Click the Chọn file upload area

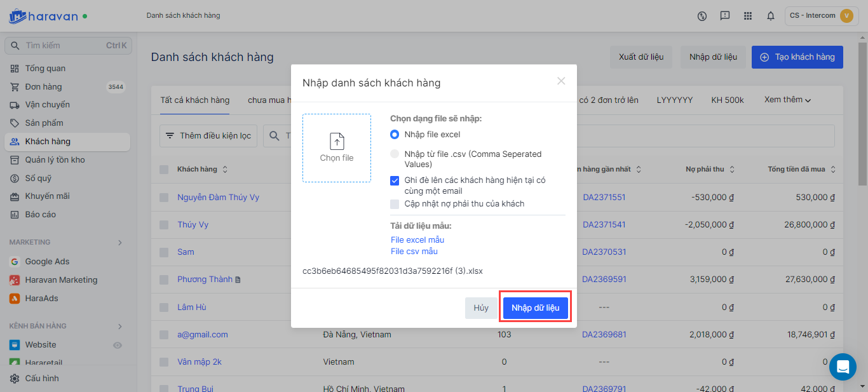337,148
